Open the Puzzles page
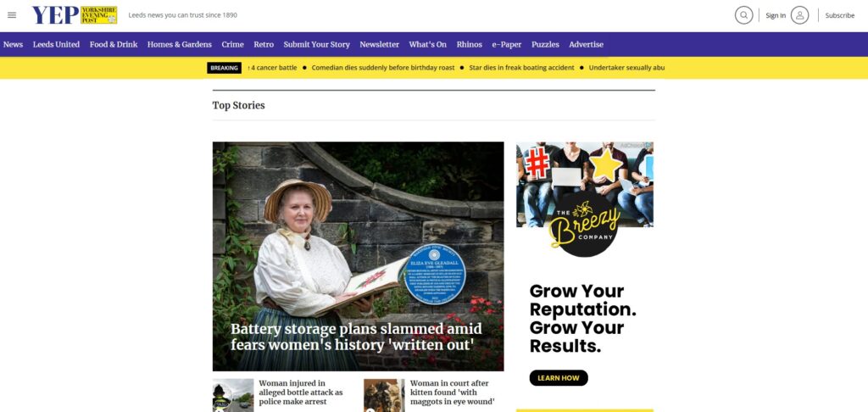The height and width of the screenshot is (412, 868). click(545, 44)
